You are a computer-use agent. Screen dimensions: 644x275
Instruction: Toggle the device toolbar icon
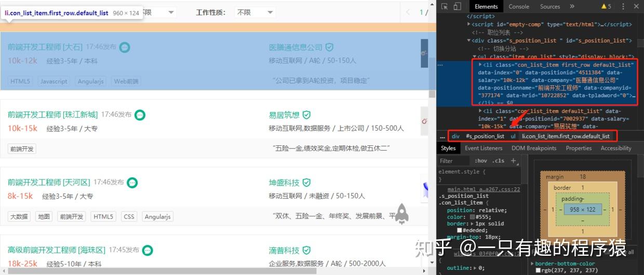coord(457,6)
